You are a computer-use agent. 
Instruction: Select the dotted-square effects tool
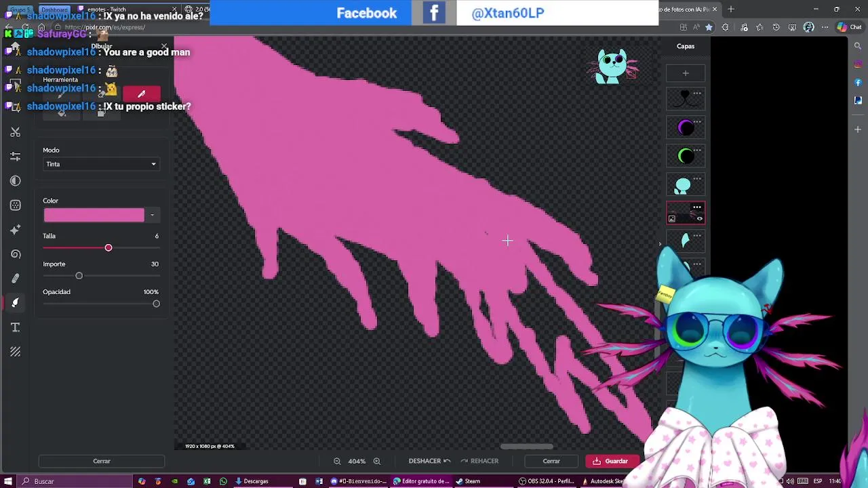(x=15, y=205)
